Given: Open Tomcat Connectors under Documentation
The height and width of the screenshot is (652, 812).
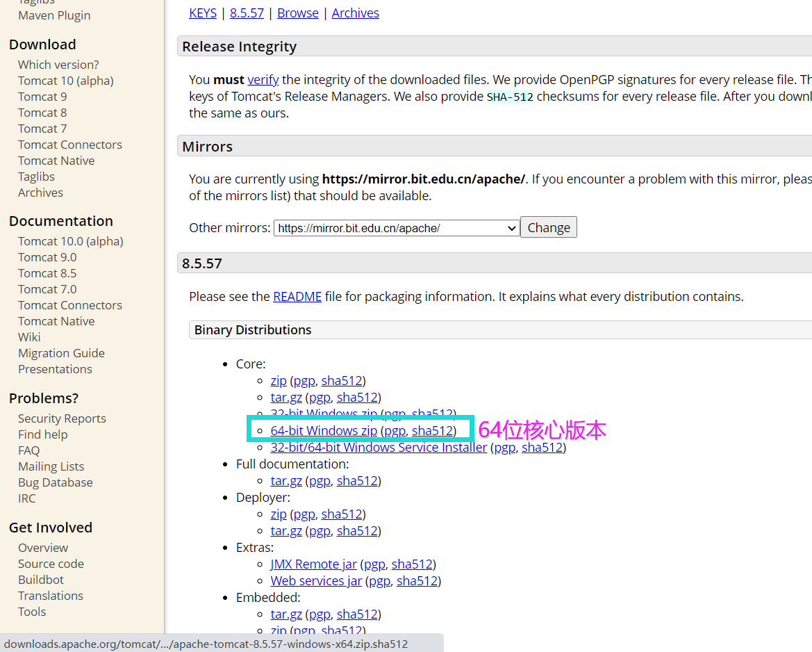Looking at the screenshot, I should click(70, 305).
